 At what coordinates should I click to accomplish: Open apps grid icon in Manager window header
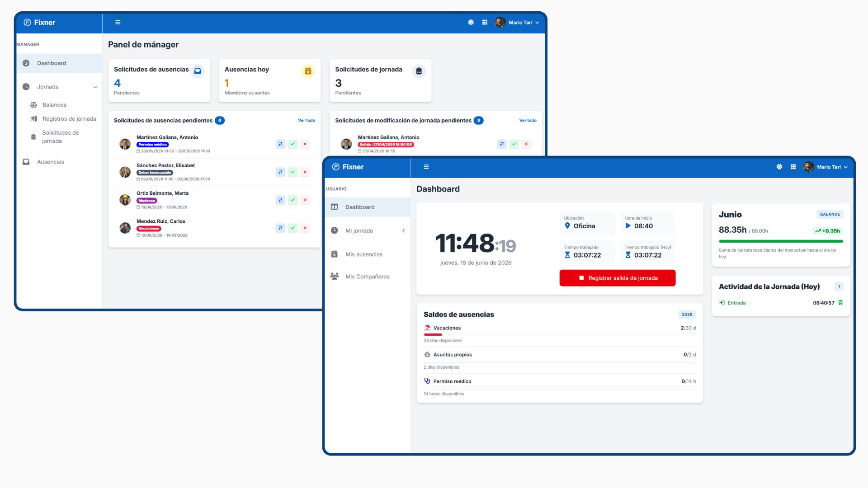(x=485, y=22)
